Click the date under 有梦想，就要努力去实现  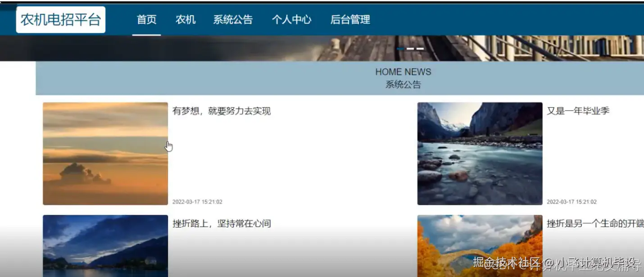pyautogui.click(x=197, y=202)
